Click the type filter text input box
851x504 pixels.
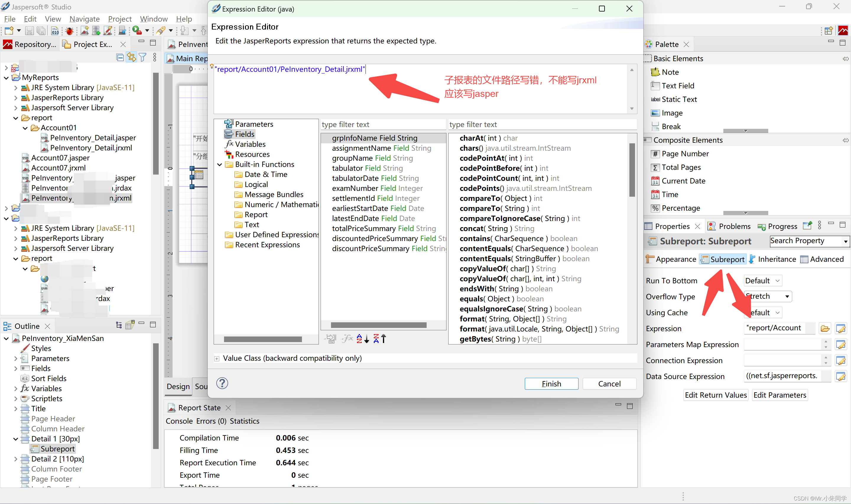[x=383, y=124]
